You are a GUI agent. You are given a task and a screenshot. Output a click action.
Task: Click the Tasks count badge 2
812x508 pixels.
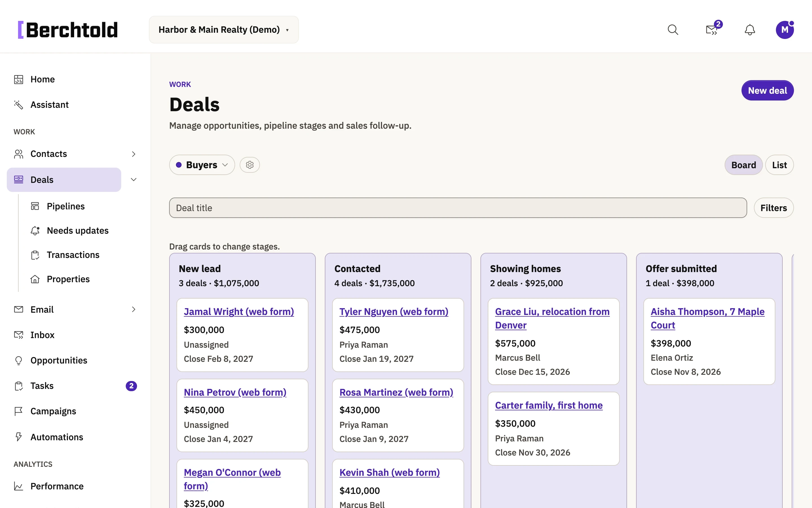click(131, 386)
